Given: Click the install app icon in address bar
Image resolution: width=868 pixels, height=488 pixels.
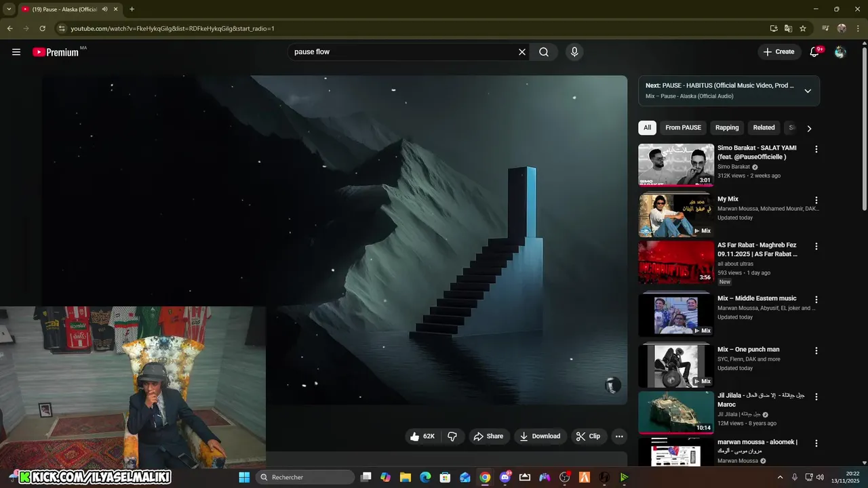Looking at the screenshot, I should 774,28.
